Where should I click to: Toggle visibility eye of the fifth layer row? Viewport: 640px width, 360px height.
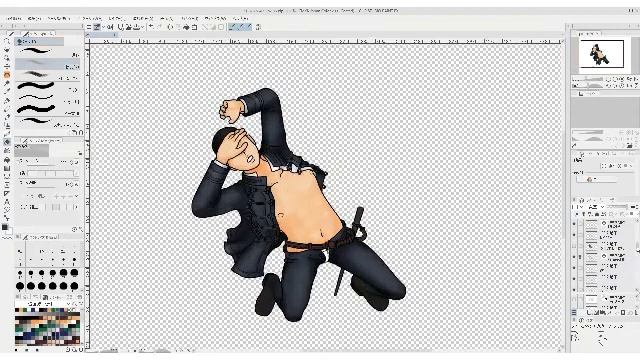574,268
